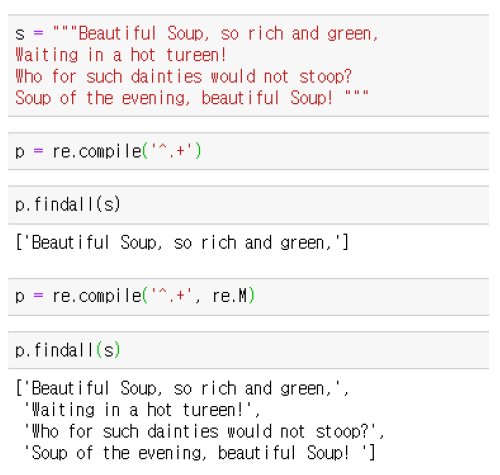Click output line "'Soup of the evening, beautiful Soup! ']"
The width and height of the screenshot is (500, 475).
[x=199, y=453]
